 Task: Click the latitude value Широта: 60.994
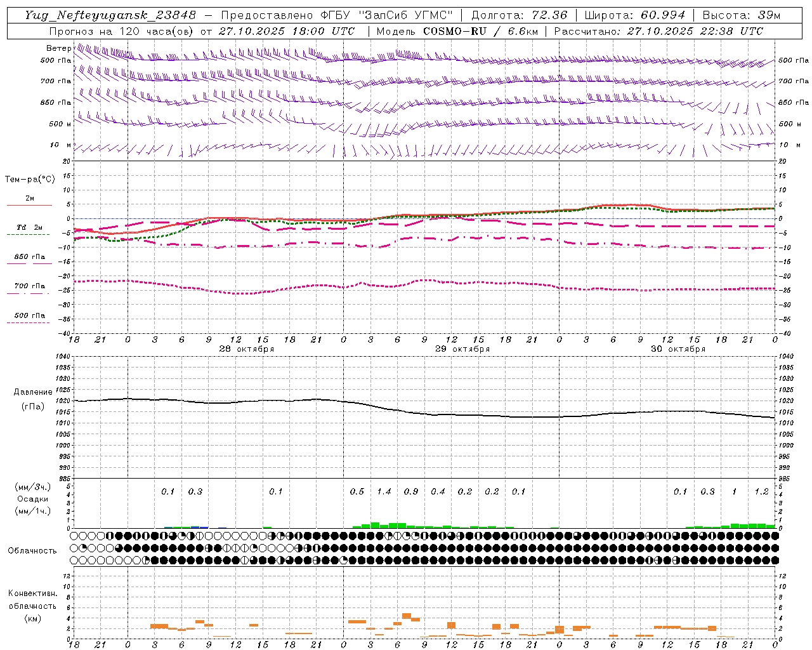[x=635, y=15]
